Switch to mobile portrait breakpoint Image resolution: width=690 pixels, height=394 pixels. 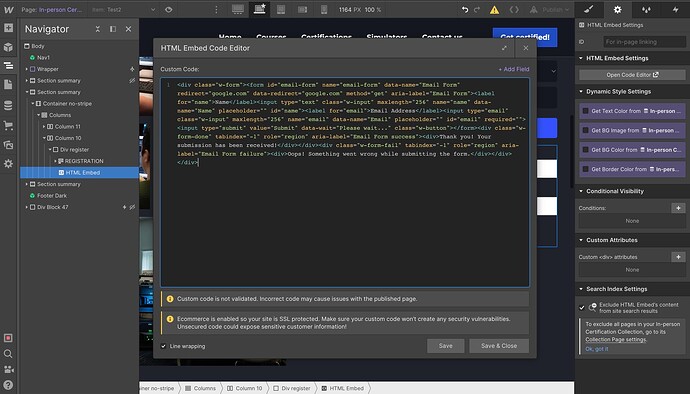[x=324, y=9]
